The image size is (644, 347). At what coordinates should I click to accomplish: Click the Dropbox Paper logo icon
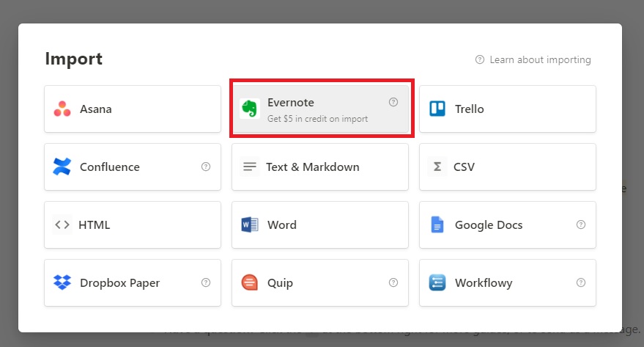coord(62,282)
